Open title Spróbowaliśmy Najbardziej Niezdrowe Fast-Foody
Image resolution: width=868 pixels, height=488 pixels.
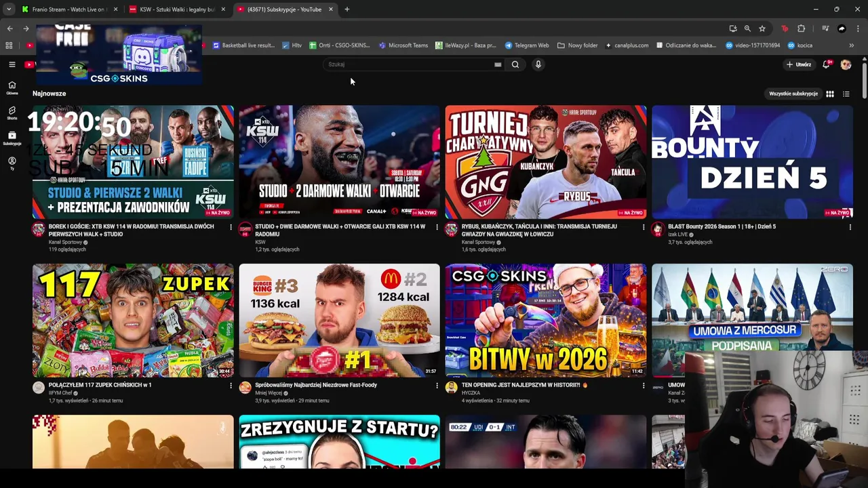click(x=316, y=385)
